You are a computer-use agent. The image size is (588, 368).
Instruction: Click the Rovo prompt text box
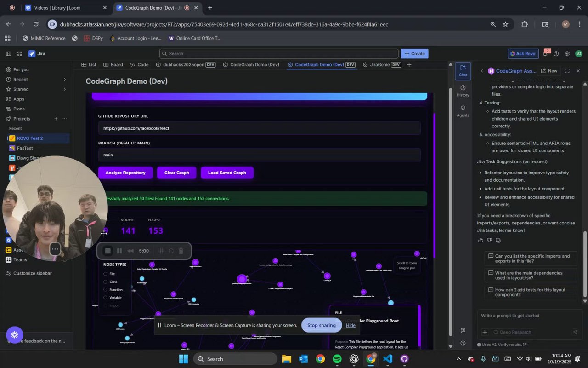coord(530,316)
